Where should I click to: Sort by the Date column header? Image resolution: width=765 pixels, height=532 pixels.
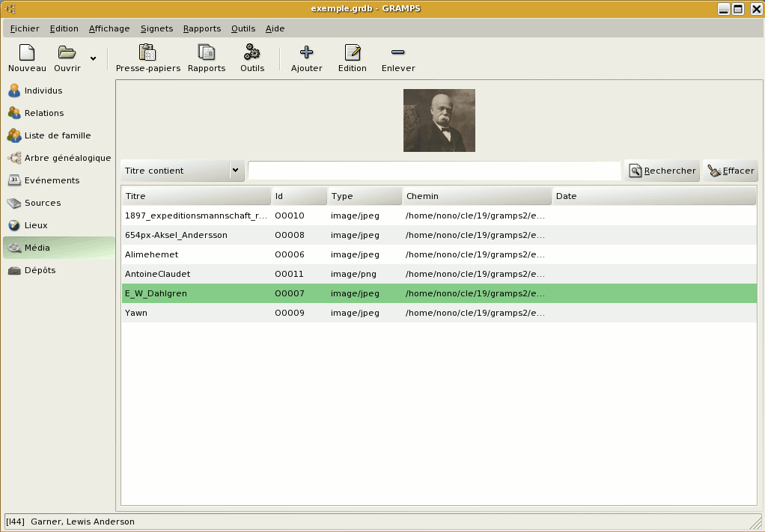(653, 196)
